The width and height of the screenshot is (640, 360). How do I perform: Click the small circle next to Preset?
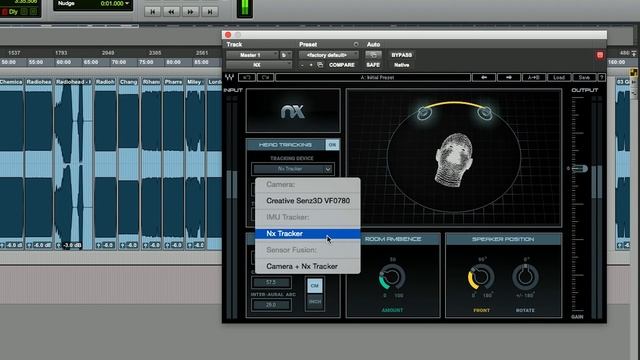356,44
